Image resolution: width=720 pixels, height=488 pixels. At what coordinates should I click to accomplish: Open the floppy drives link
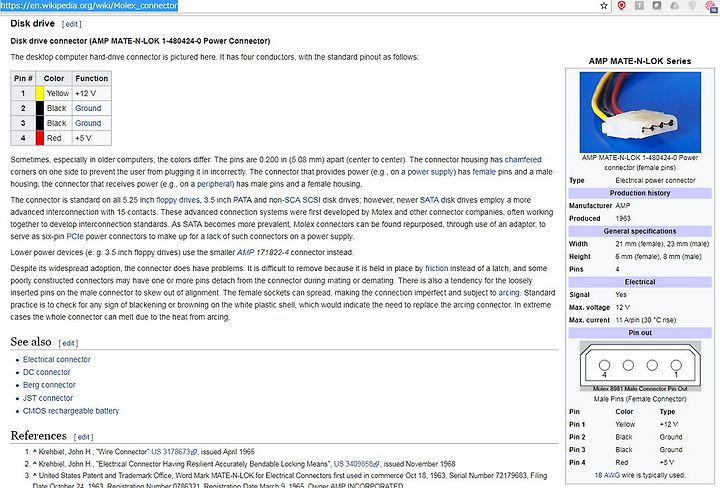178,200
